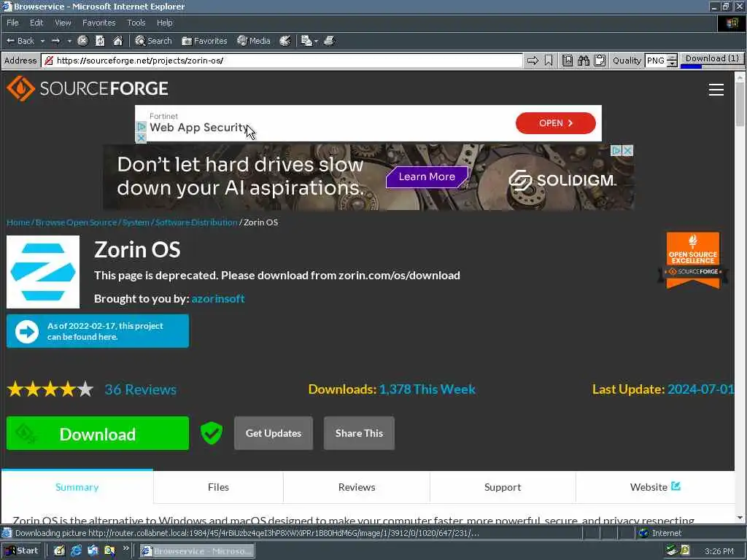Click the History toolbar icon

point(285,41)
